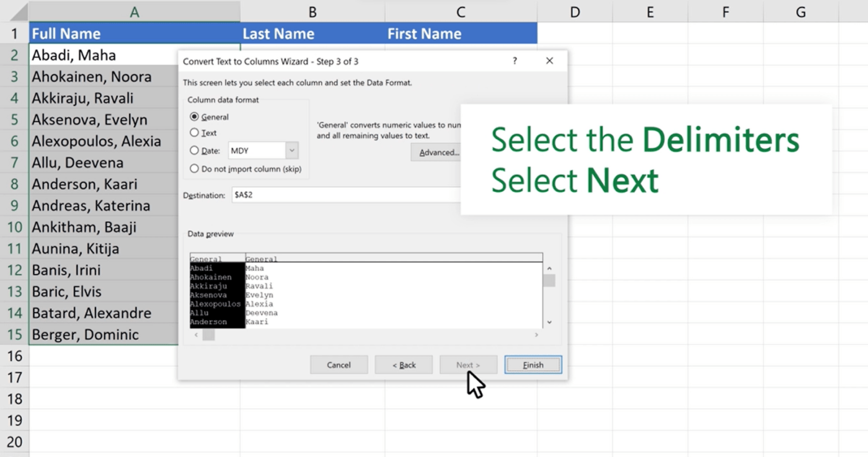868x457 pixels.
Task: Click cell containing Berger, Dominic
Action: pos(103,334)
